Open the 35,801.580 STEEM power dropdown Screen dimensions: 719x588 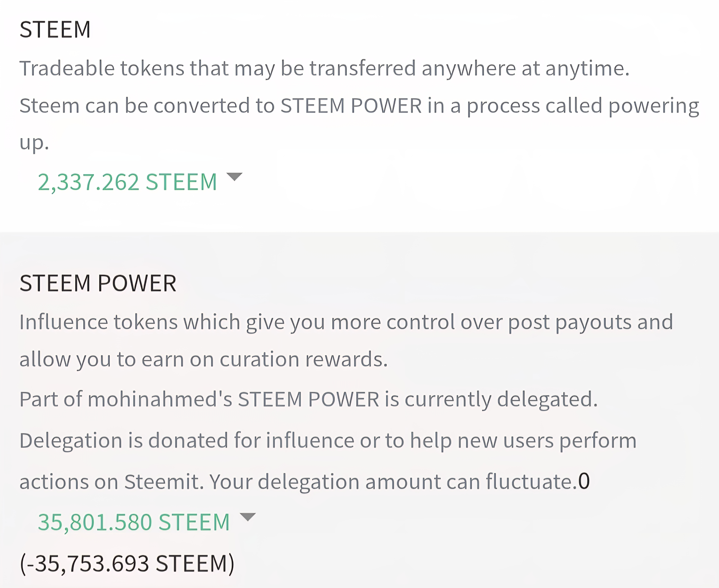(134, 522)
